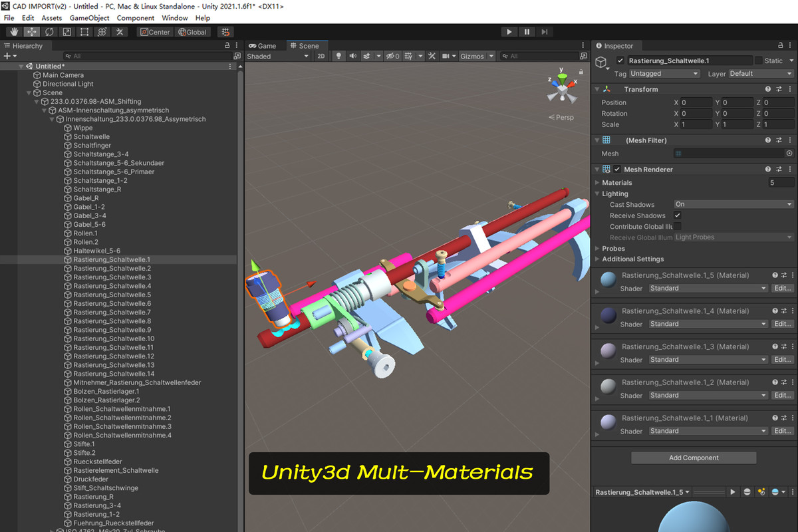Image resolution: width=798 pixels, height=532 pixels.
Task: Expand Additional Settings section
Action: [x=598, y=259]
